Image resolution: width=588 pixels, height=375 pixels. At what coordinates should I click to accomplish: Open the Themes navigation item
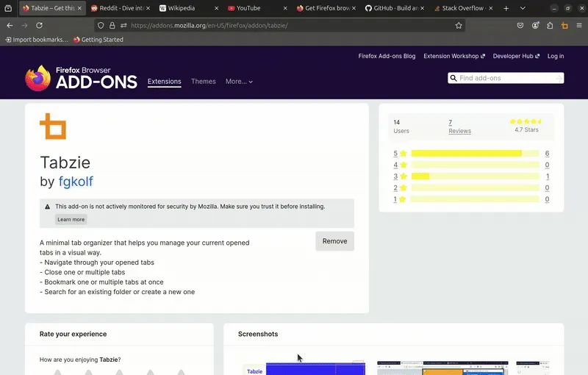point(204,82)
